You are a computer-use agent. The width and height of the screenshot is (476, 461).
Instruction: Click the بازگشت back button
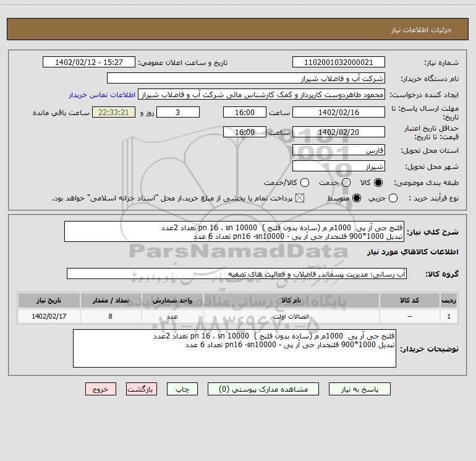(x=142, y=389)
